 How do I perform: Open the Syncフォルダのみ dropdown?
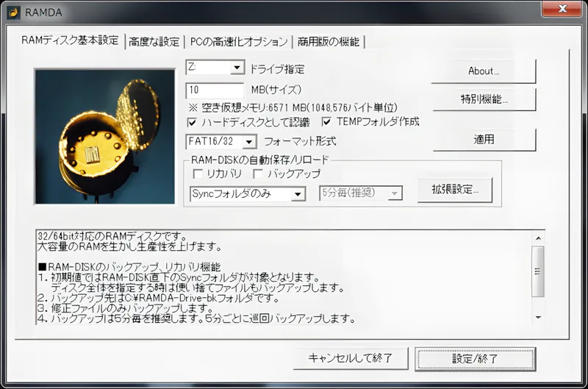pos(298,194)
